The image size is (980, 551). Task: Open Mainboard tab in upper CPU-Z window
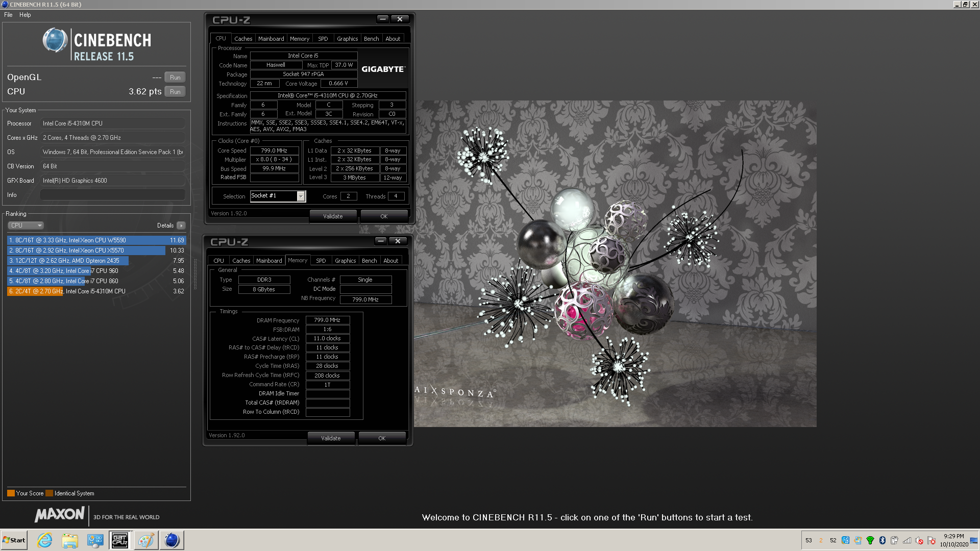tap(271, 39)
